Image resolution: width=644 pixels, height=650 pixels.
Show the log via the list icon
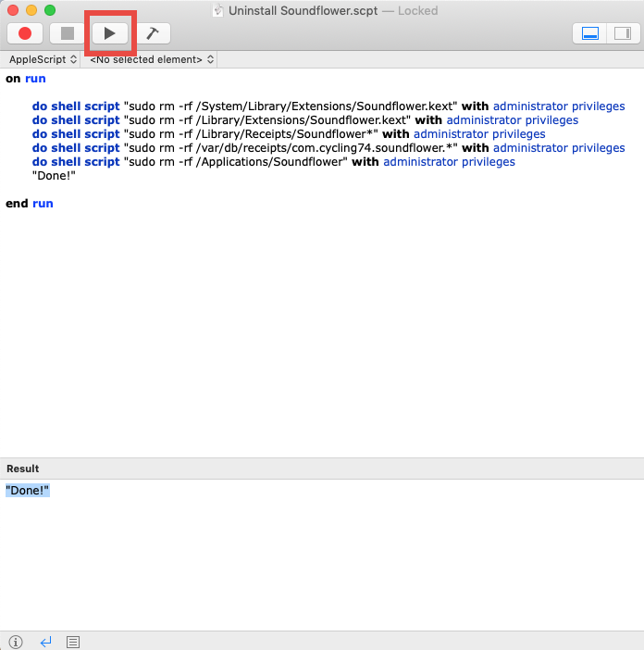coord(73,642)
